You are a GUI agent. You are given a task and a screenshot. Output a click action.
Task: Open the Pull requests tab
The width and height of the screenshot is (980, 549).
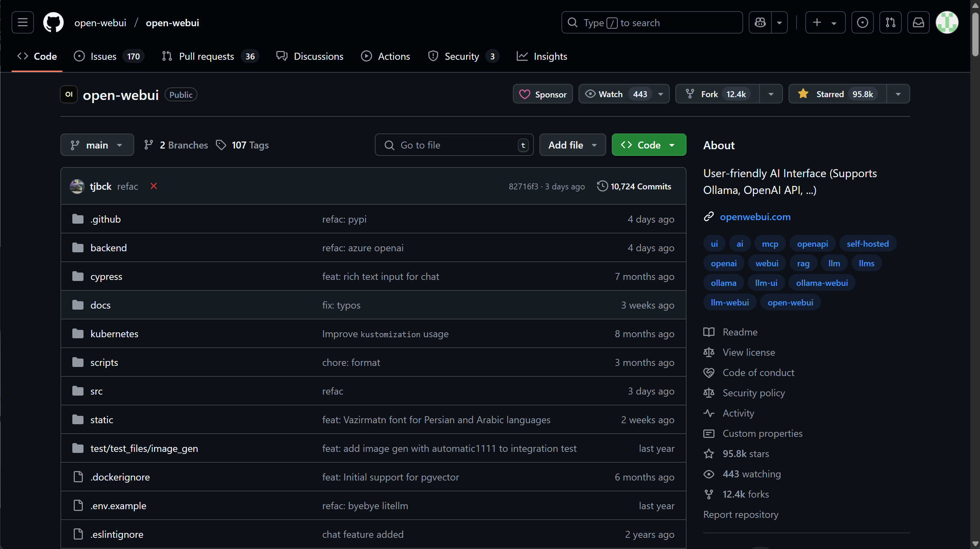(210, 56)
